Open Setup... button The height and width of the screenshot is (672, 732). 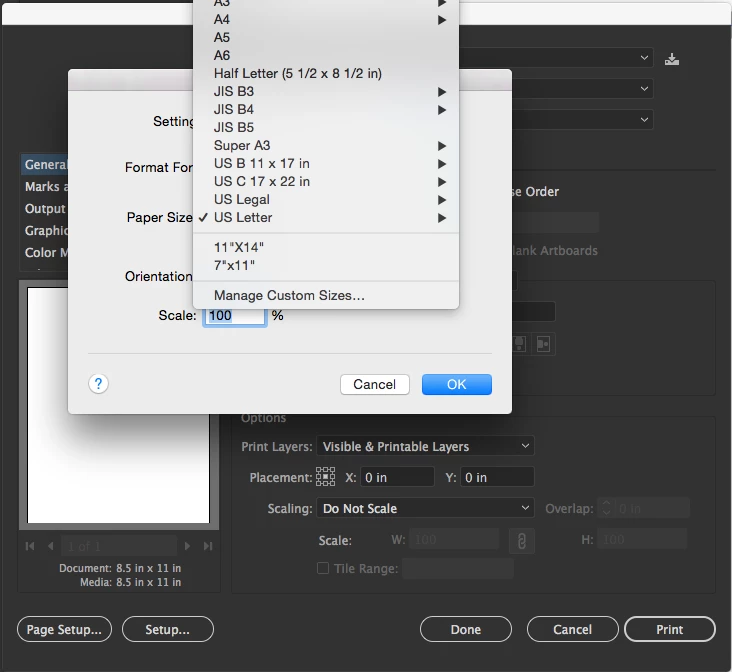(x=168, y=629)
